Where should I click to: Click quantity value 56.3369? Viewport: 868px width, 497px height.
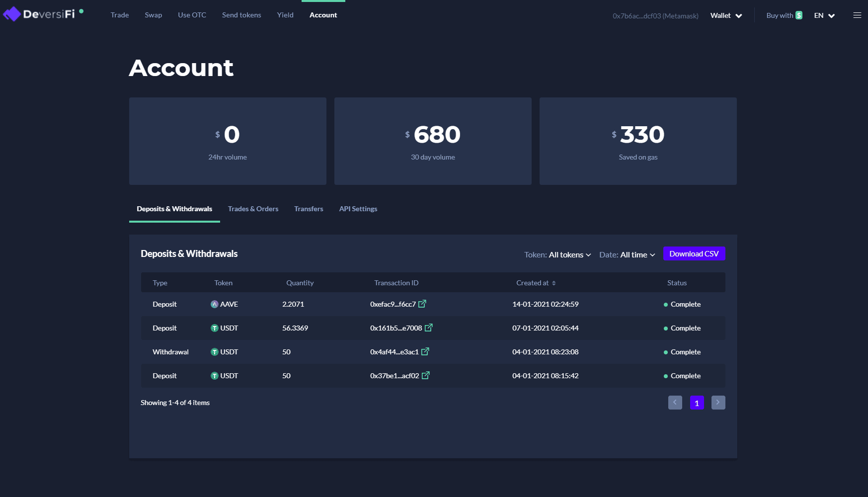pos(295,328)
